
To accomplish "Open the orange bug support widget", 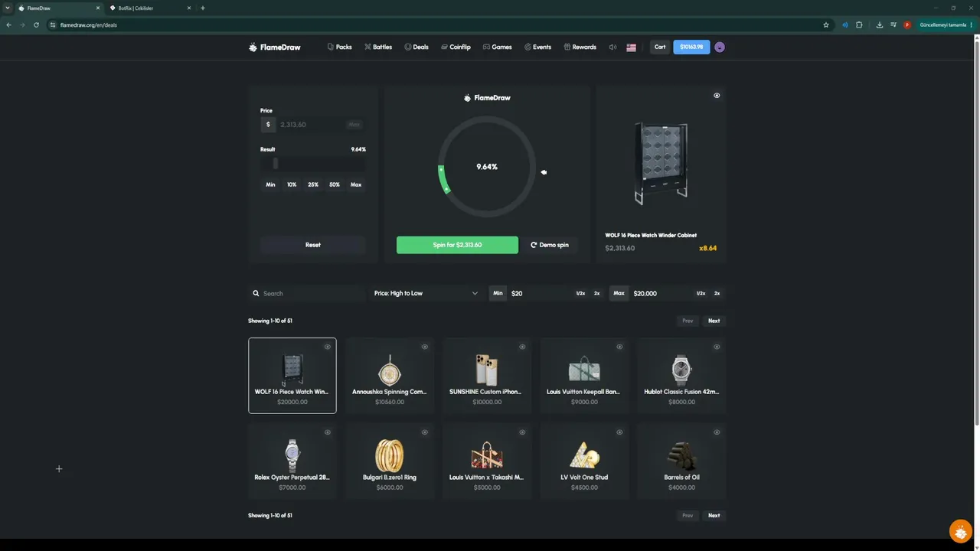I will click(x=961, y=531).
